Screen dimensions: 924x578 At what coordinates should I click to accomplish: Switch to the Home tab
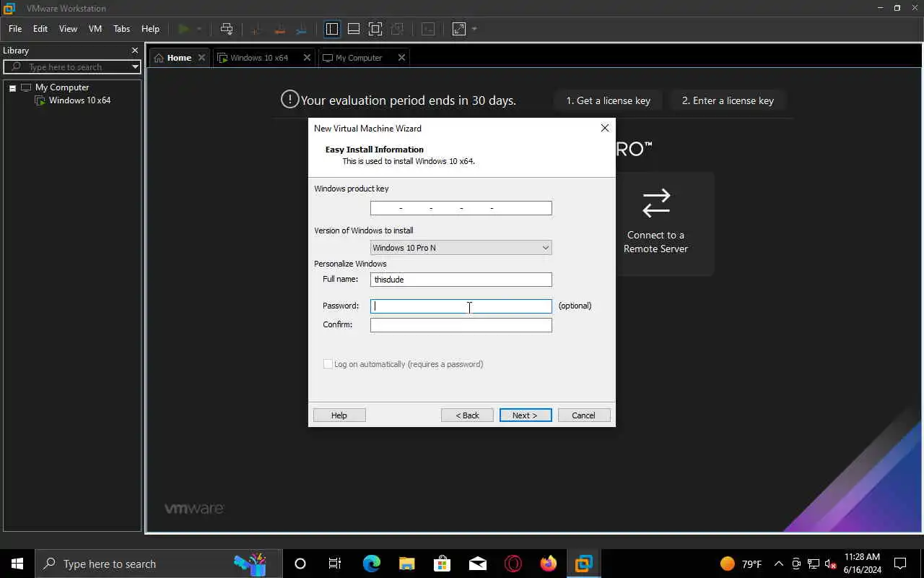(179, 58)
